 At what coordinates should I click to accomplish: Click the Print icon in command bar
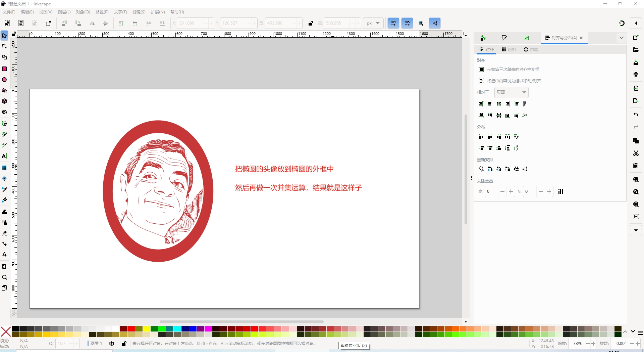pos(636,75)
